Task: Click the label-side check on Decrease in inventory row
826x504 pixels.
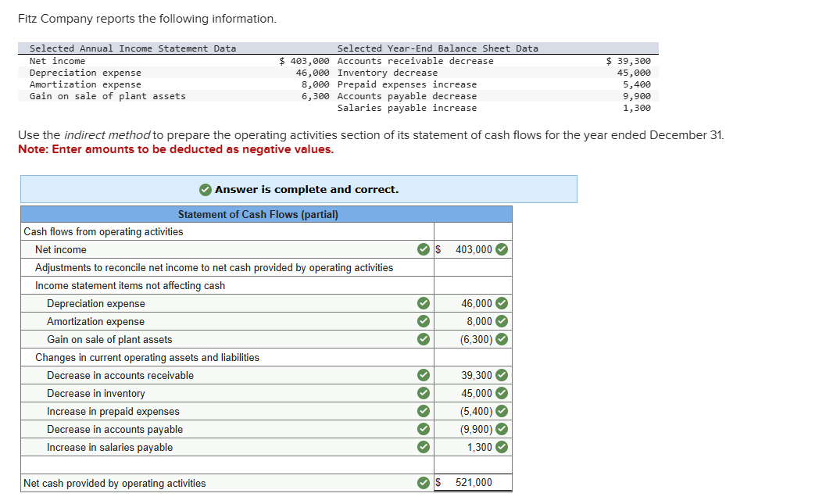Action: 424,393
